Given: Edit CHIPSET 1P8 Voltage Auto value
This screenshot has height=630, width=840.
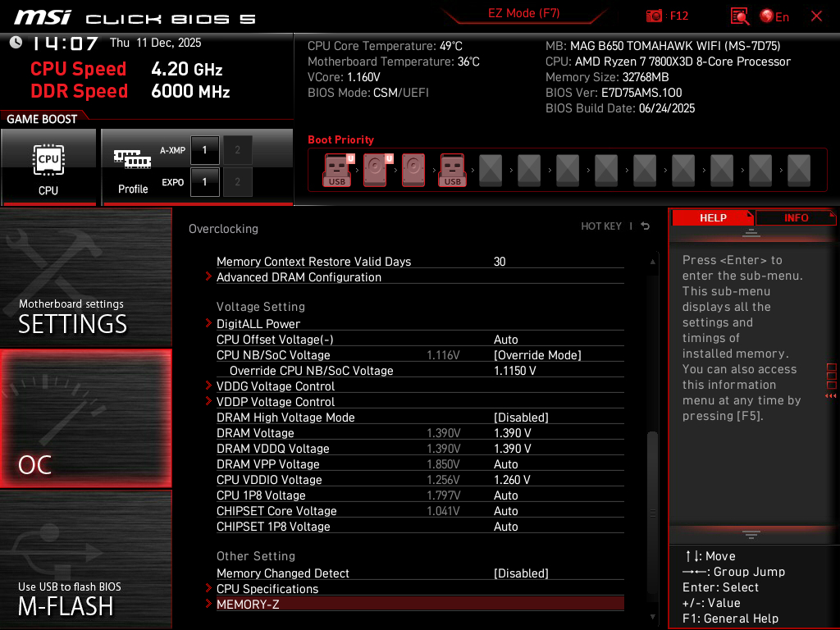Looking at the screenshot, I should (505, 526).
